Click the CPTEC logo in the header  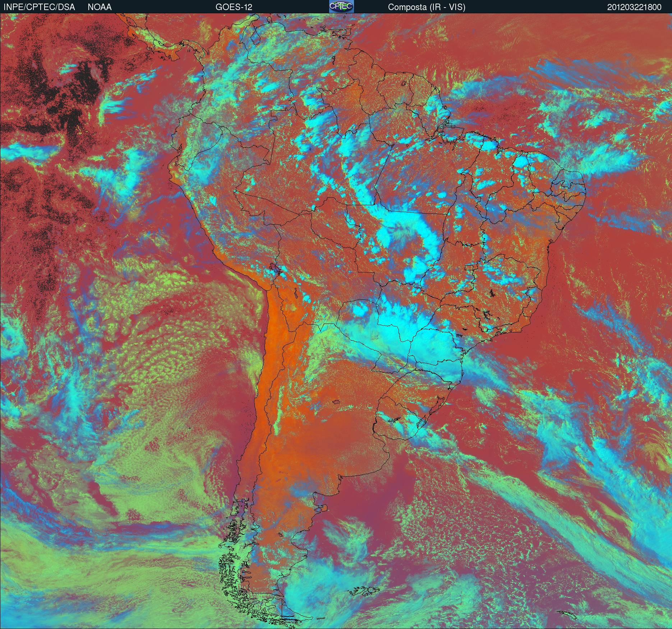click(x=341, y=6)
